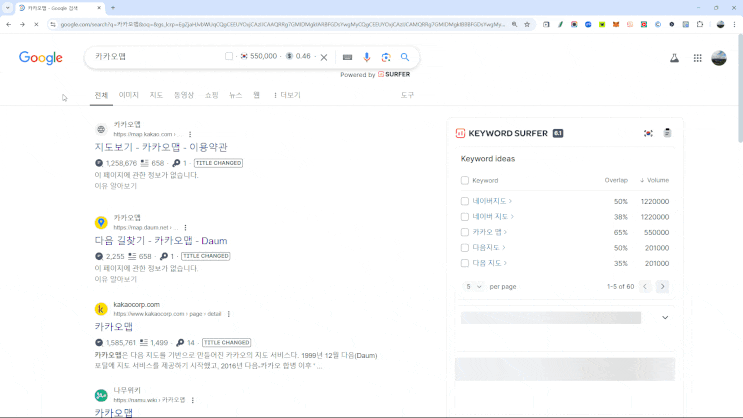Stop loading the page
The width and height of the screenshot is (743, 418).
point(36,24)
